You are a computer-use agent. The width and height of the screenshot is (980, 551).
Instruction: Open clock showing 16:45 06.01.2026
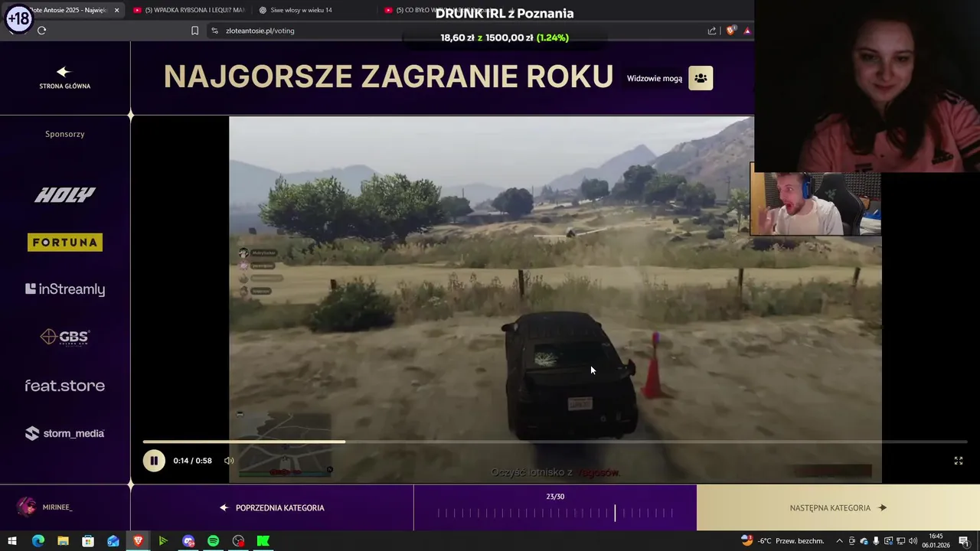coord(936,541)
